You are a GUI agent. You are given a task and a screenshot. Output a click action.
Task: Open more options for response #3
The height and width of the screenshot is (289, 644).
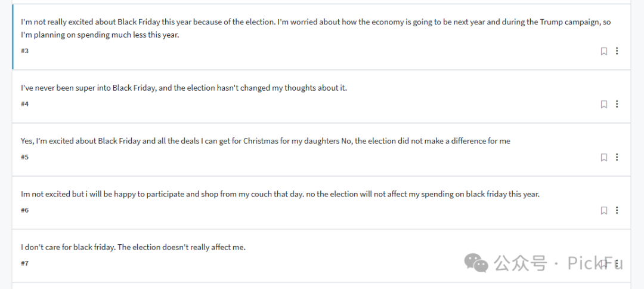point(617,51)
